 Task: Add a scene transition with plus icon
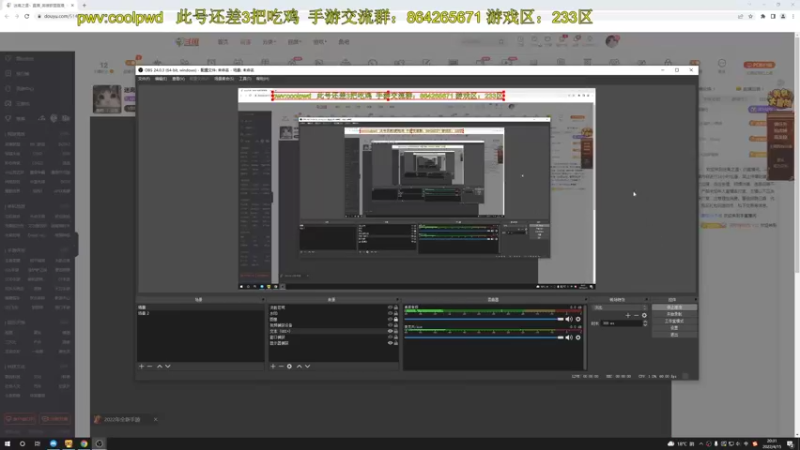point(628,315)
